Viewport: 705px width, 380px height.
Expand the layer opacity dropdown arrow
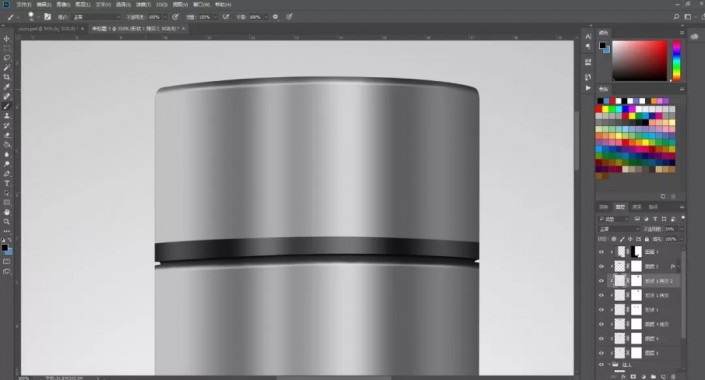click(681, 229)
